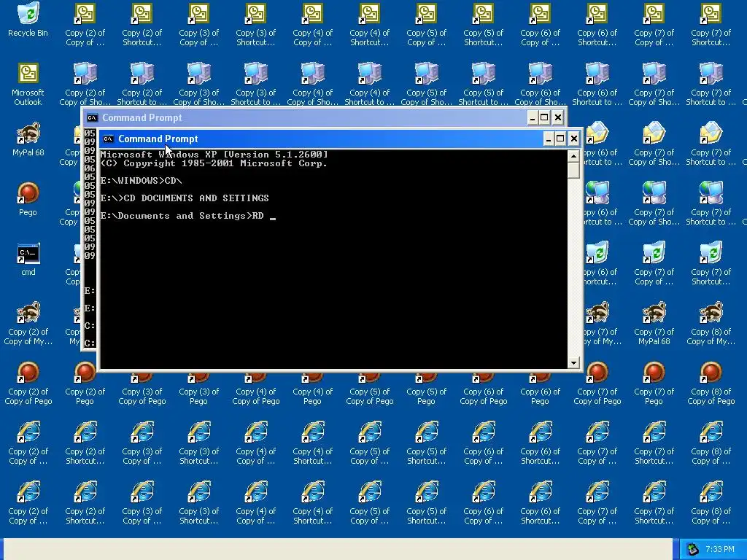Select Outlook shortcut Copy (2) of Copy of ...

(x=85, y=25)
